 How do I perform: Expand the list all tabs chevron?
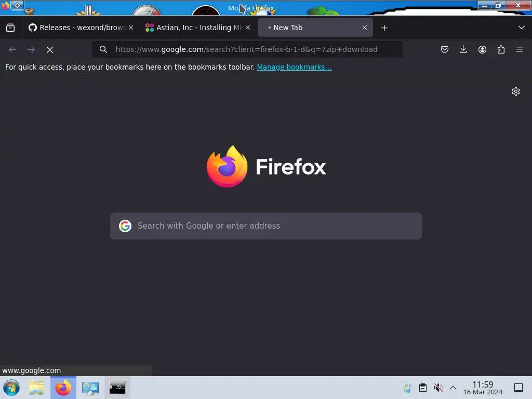pyautogui.click(x=522, y=28)
